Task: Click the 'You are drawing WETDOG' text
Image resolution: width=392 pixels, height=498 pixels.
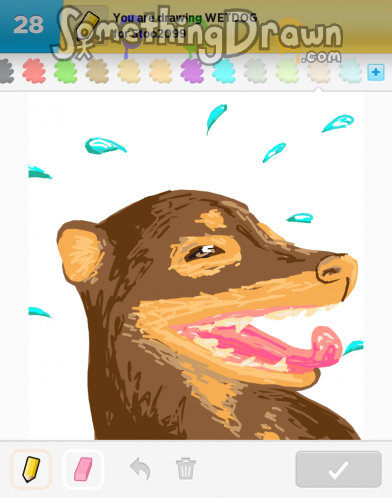Action: (x=185, y=18)
